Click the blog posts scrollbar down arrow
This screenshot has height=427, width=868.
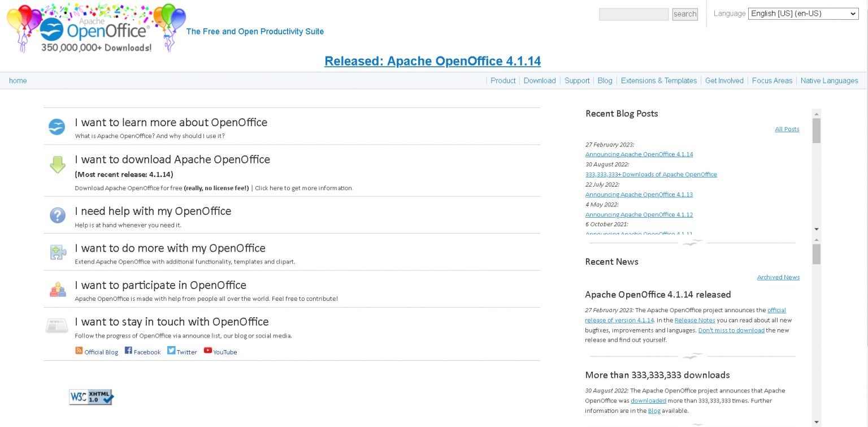pos(816,229)
